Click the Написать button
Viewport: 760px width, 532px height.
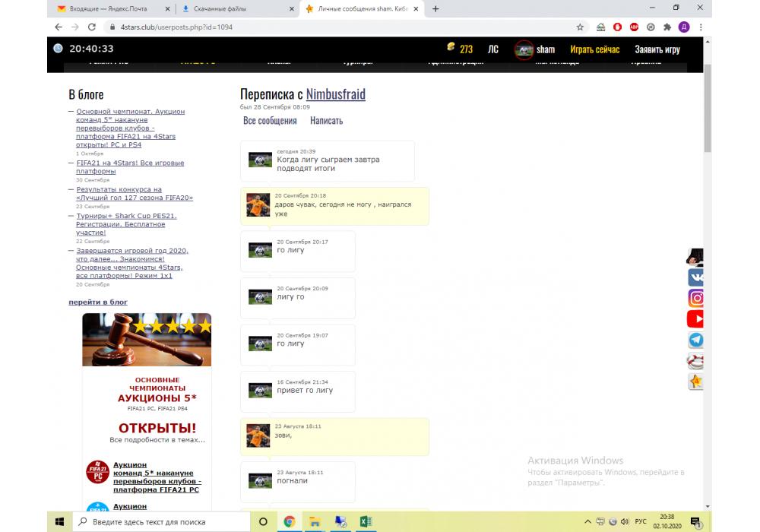click(326, 121)
